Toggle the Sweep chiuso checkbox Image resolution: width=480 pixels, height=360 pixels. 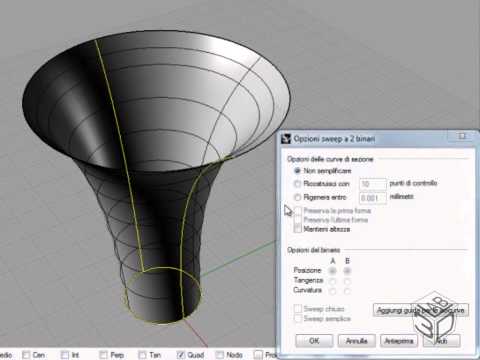(298, 309)
